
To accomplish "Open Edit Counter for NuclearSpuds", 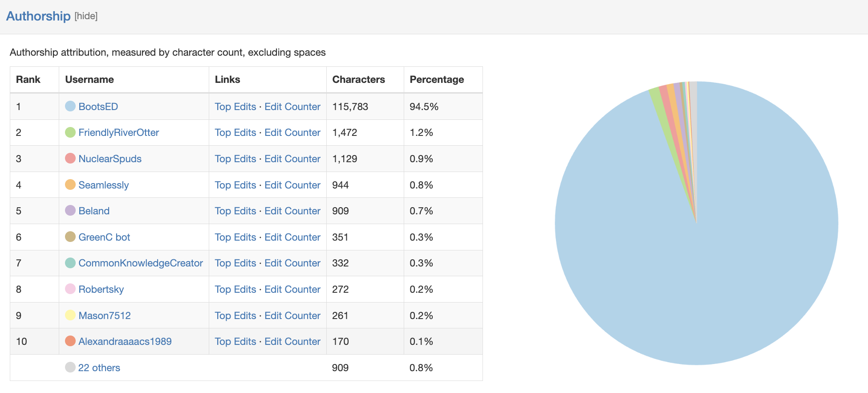I will (x=292, y=159).
